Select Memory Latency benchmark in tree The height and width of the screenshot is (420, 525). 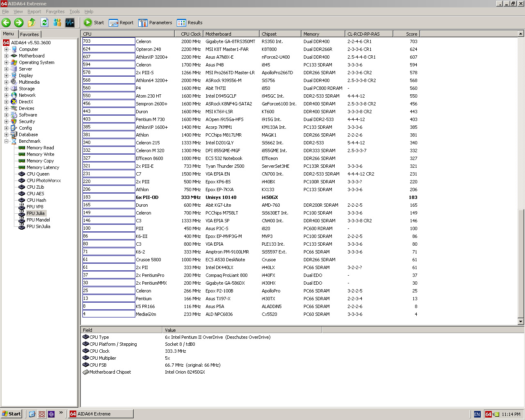pos(43,167)
